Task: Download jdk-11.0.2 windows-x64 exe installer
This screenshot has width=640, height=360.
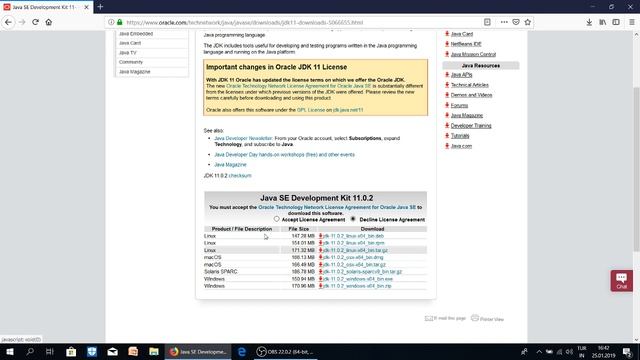Action: tap(358, 279)
